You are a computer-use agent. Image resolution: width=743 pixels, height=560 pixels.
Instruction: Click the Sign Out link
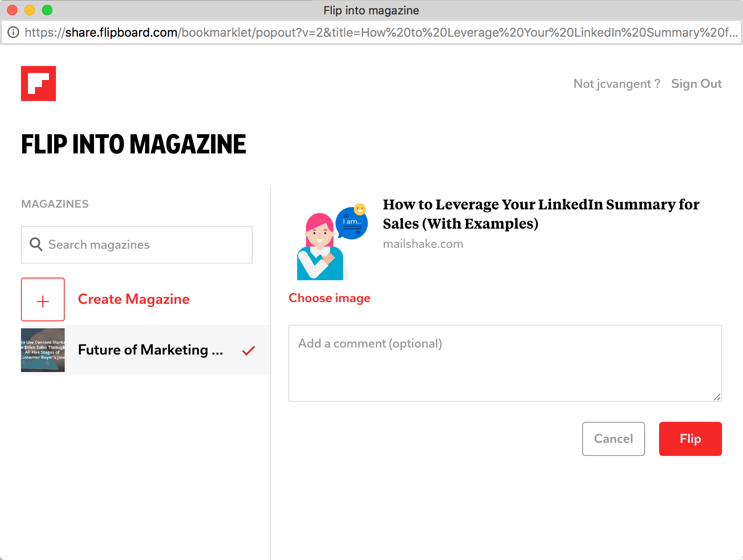pos(697,84)
